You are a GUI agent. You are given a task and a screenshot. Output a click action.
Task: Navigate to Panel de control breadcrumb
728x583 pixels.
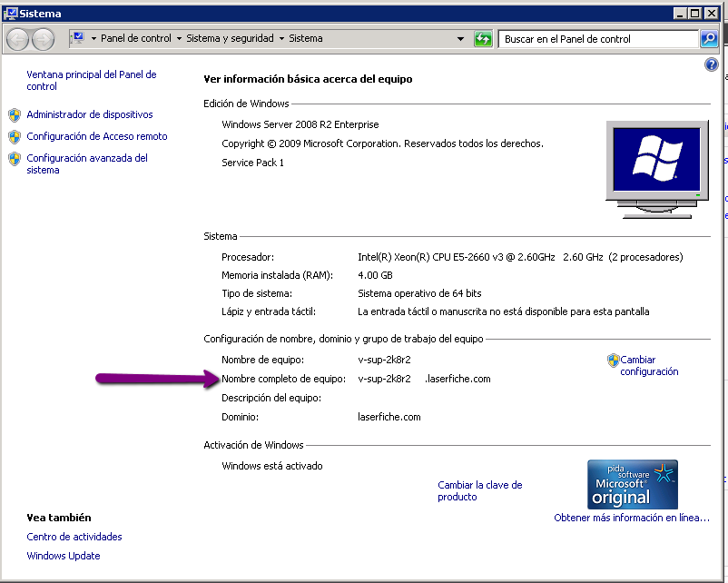coord(136,38)
